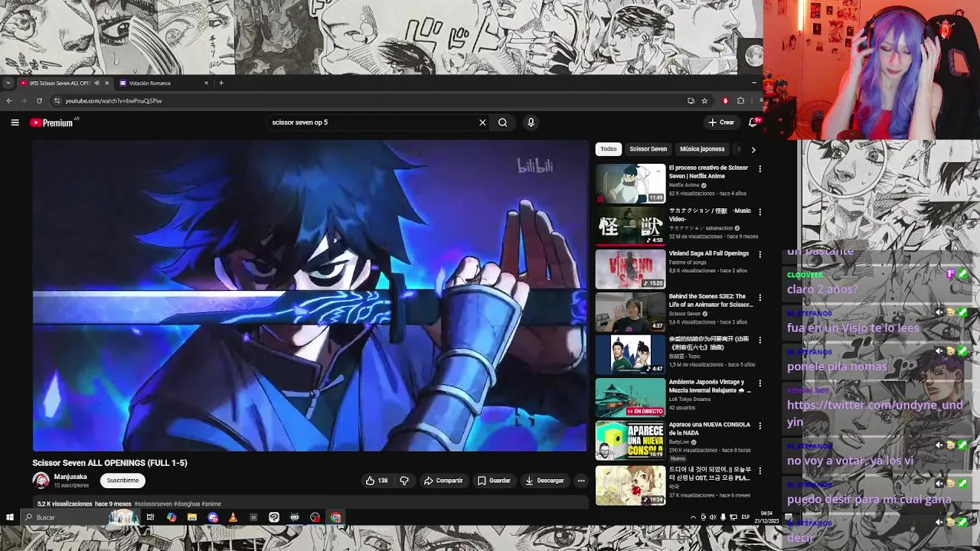Image resolution: width=980 pixels, height=551 pixels.
Task: Open Ambiente Japonés Vintage live stream thumbnail
Action: [x=631, y=398]
